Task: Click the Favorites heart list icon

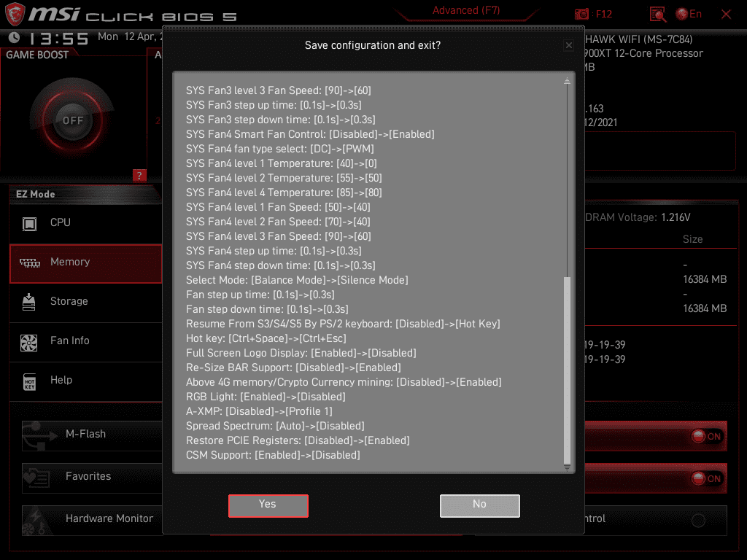Action: pos(36,478)
